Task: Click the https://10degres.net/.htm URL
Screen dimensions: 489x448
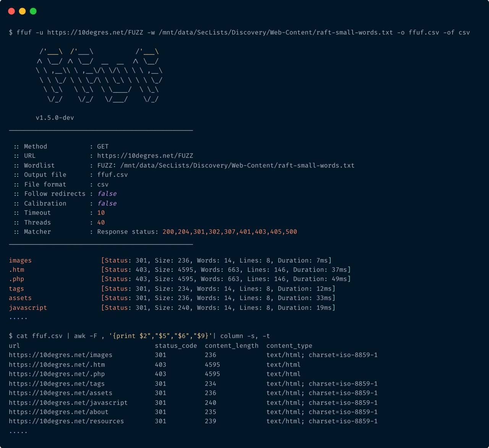Action: pos(57,365)
